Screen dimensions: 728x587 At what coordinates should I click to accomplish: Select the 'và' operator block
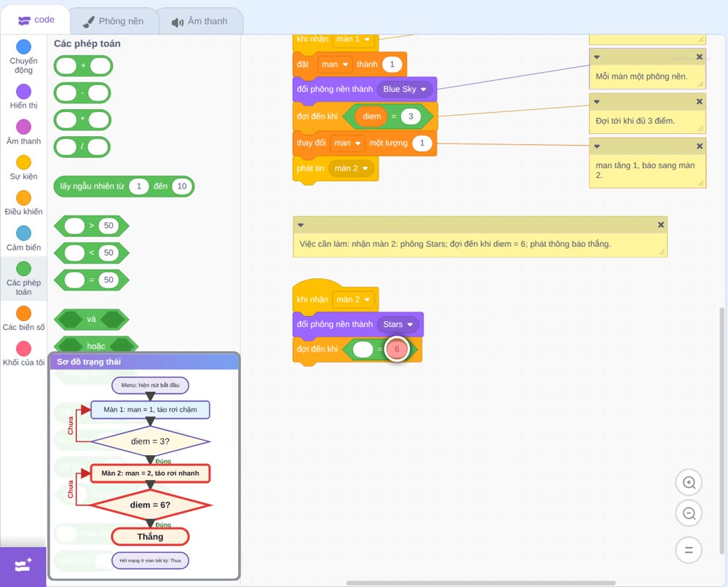coord(92,320)
